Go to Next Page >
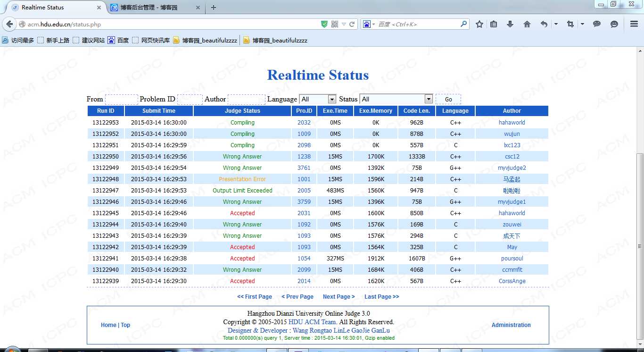The image size is (644, 352). (339, 297)
